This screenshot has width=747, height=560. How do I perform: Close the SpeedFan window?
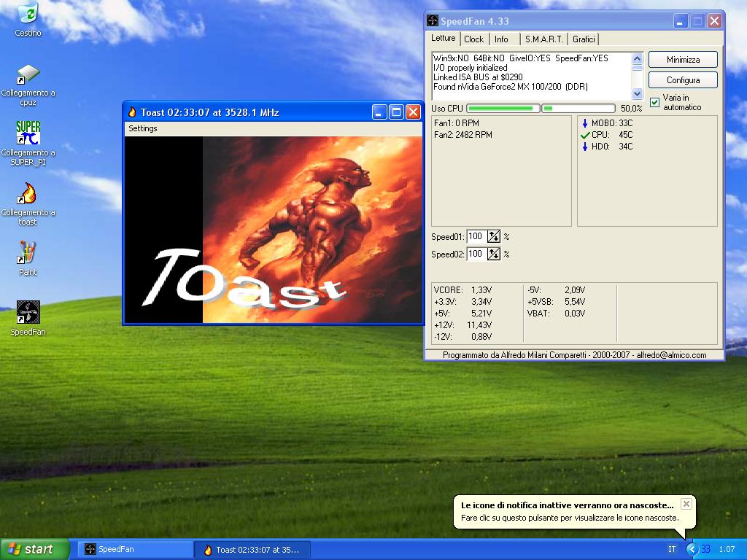point(714,21)
